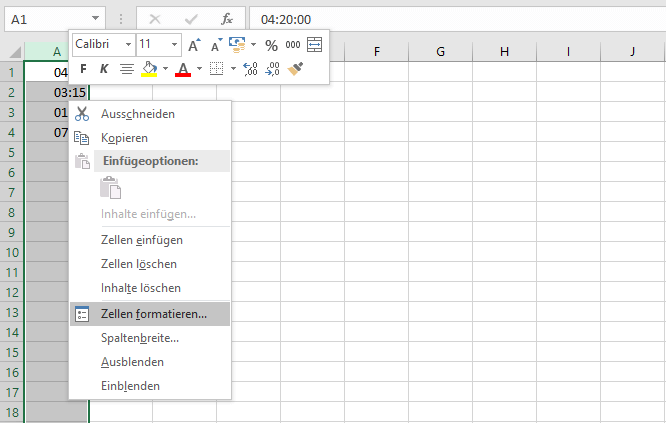
Task: Click cell containing 03:15
Action: click(57, 93)
